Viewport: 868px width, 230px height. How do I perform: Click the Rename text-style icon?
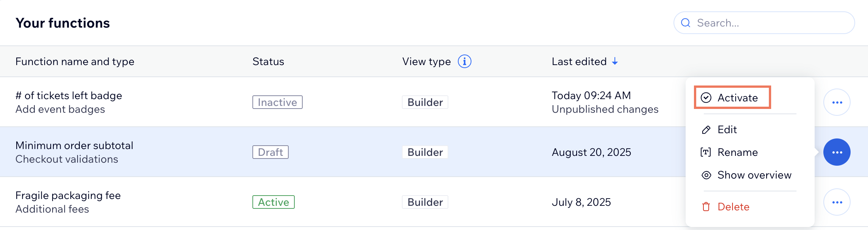click(705, 152)
